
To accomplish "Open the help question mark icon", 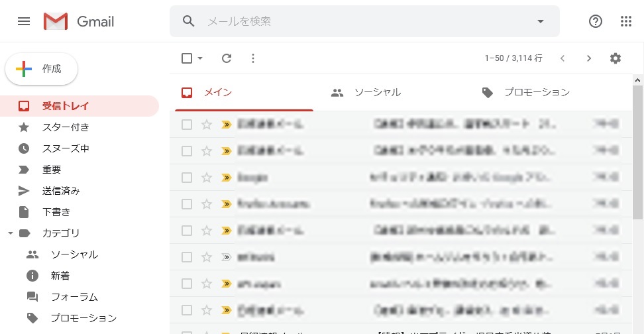I will pyautogui.click(x=596, y=21).
